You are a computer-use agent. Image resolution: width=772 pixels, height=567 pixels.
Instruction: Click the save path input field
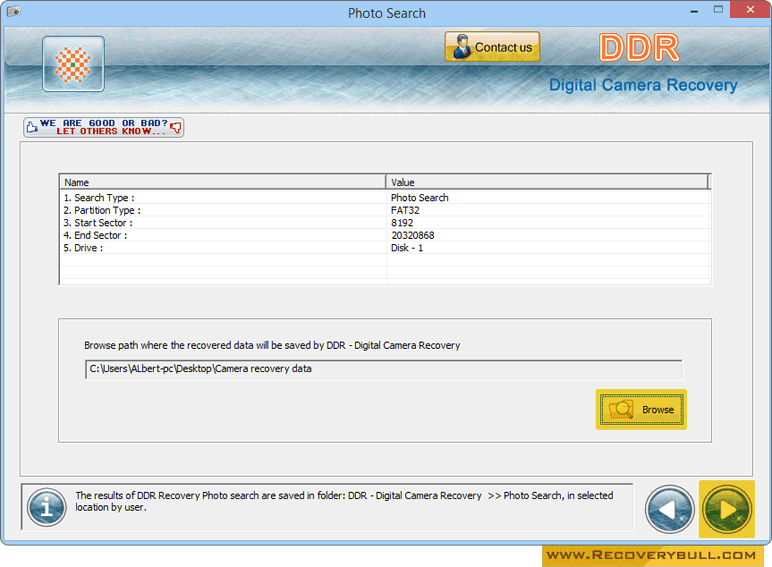(x=384, y=369)
